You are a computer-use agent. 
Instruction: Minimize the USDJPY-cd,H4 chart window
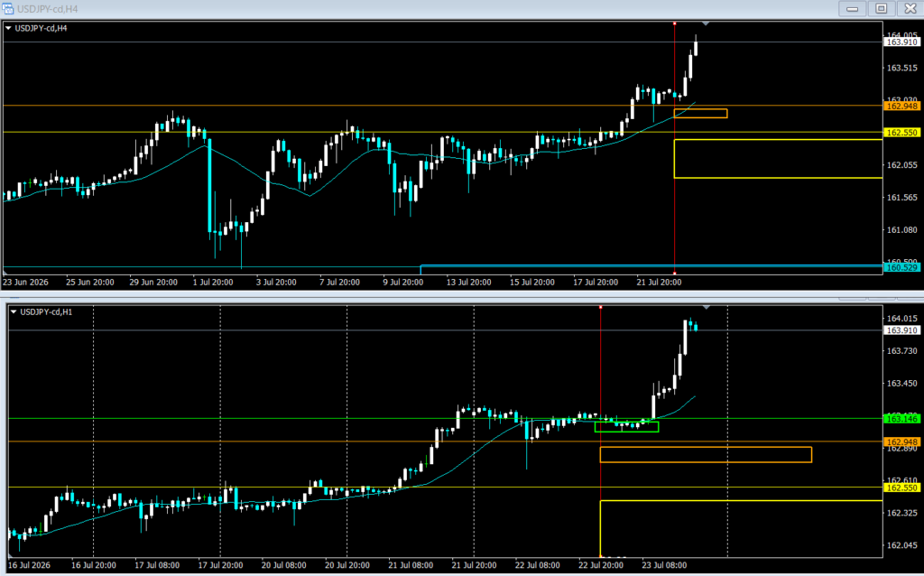[x=852, y=8]
